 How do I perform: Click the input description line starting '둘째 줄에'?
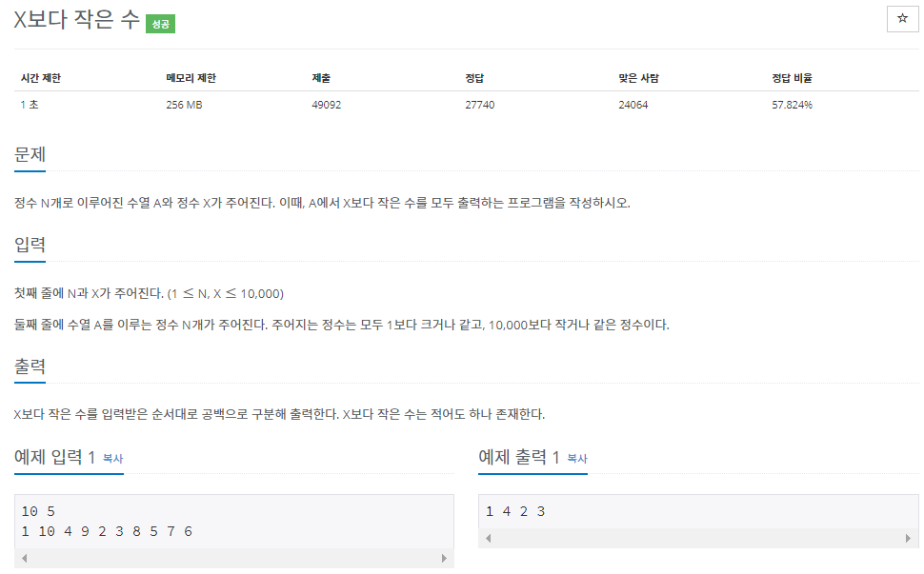pos(342,325)
